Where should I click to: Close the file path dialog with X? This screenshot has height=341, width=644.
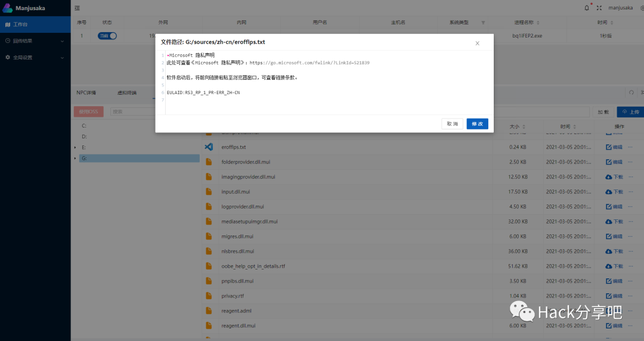(477, 44)
